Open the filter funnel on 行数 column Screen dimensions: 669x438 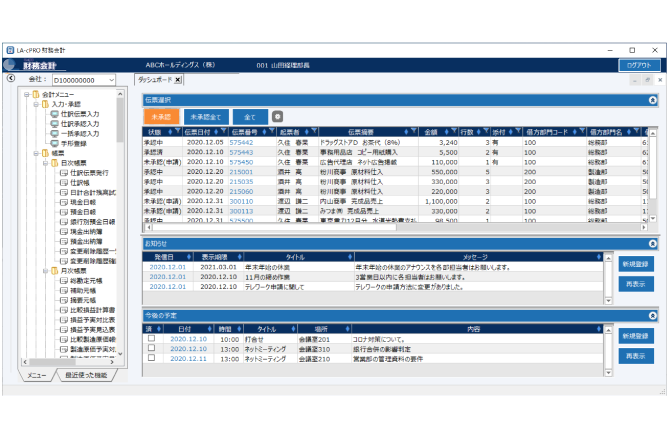point(486,131)
